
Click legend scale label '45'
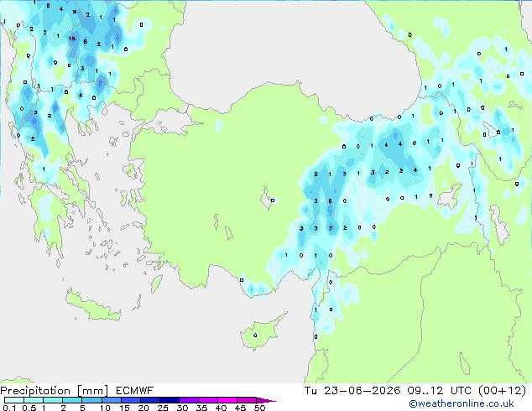coord(240,408)
